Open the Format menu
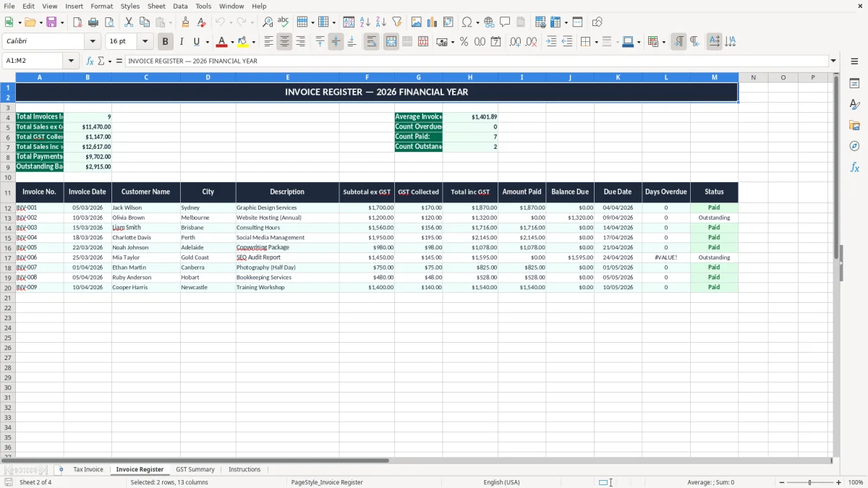The height and width of the screenshot is (488, 868). [102, 6]
